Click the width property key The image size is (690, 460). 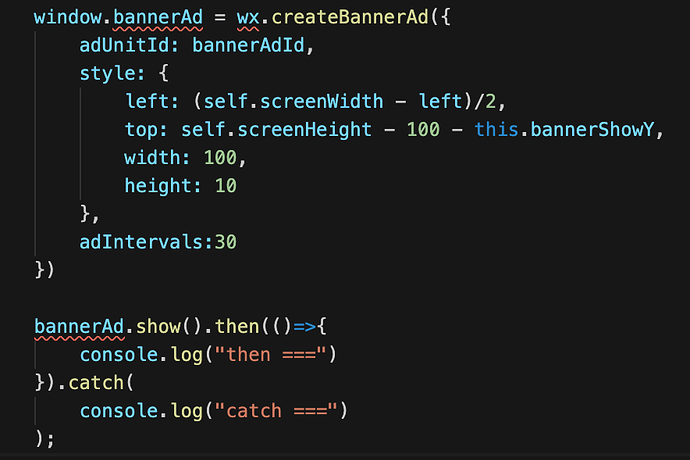click(154, 158)
